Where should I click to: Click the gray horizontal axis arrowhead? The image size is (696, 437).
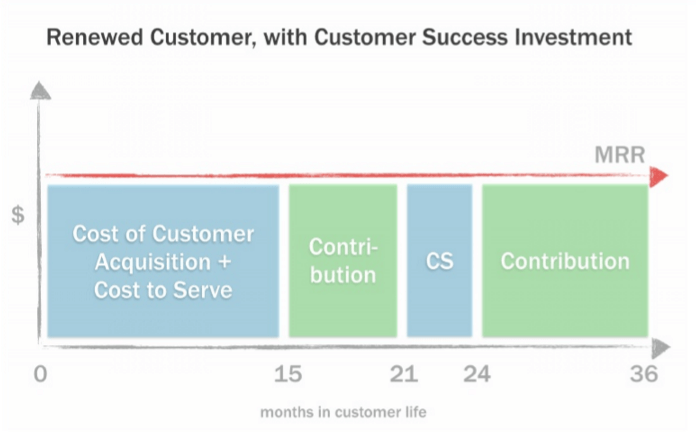(660, 348)
